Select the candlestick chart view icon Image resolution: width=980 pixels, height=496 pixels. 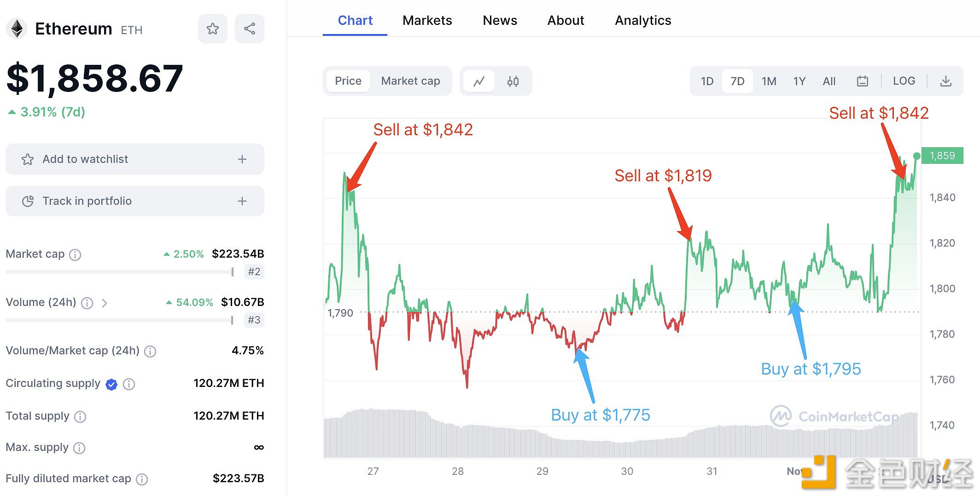click(513, 81)
